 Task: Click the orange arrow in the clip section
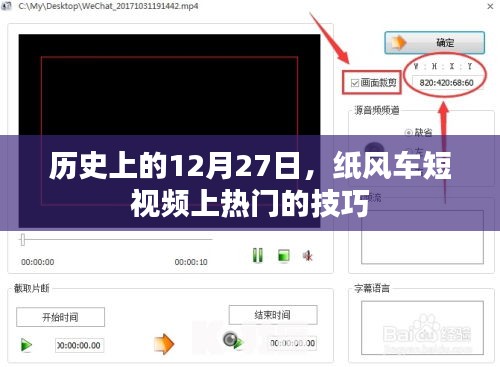click(164, 344)
